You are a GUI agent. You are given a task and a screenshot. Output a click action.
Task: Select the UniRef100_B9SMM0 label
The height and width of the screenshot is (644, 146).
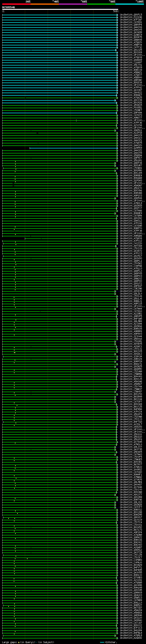click(131, 170)
